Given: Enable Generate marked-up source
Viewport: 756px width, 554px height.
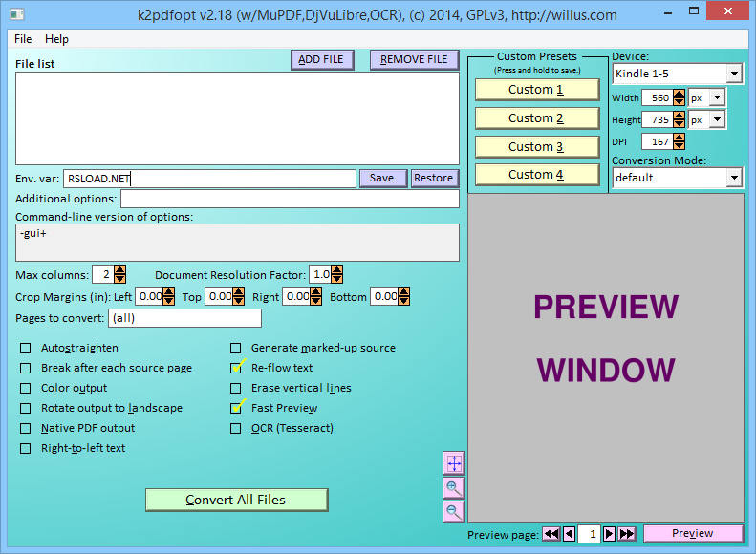Looking at the screenshot, I should (x=236, y=348).
